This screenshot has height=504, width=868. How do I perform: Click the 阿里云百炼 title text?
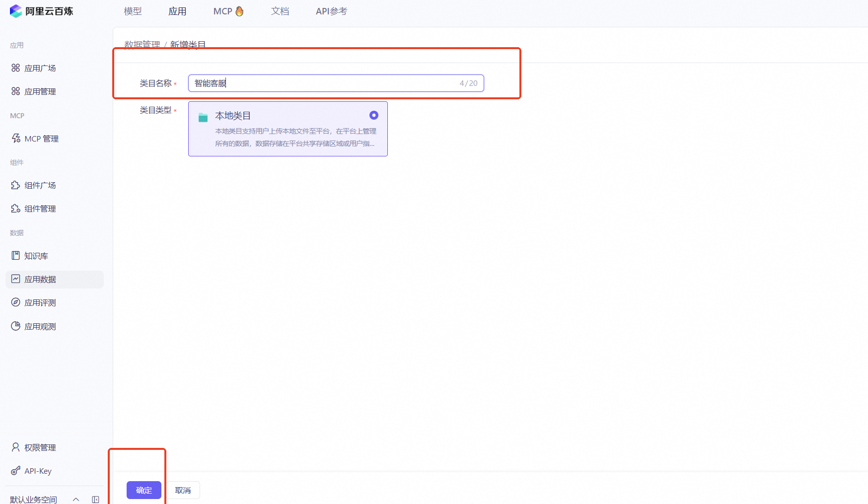pos(49,11)
